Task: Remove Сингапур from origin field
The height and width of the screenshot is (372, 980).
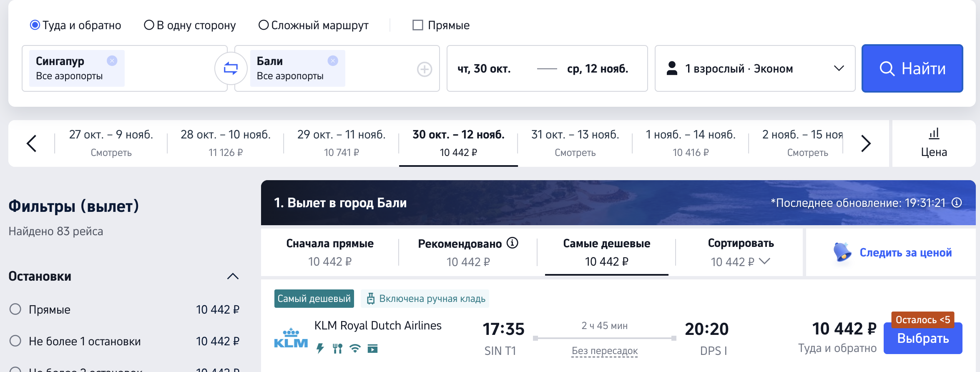Action: (112, 61)
